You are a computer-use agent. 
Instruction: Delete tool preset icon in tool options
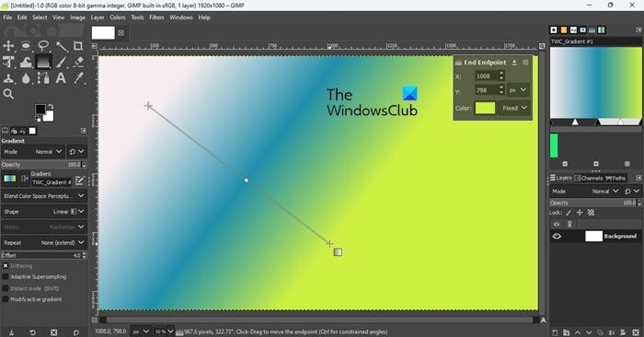tap(53, 332)
